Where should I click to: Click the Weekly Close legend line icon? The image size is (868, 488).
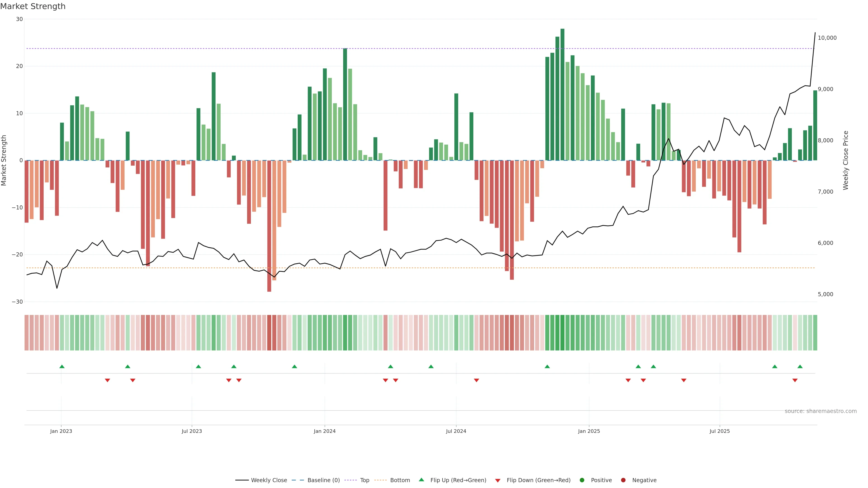[242, 480]
